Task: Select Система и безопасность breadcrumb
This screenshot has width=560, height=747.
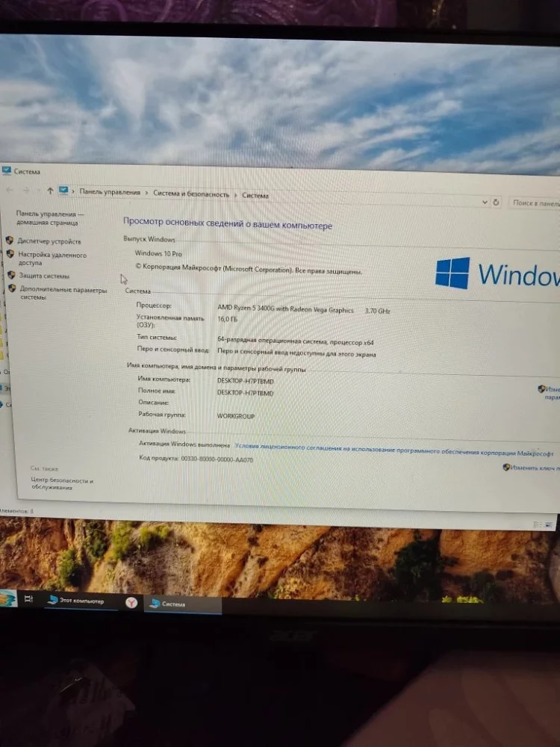Action: pos(191,194)
